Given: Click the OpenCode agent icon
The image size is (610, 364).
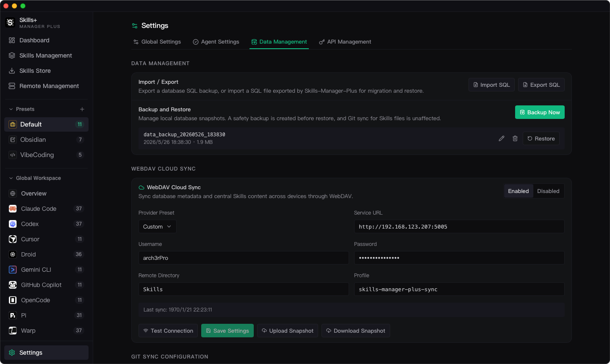Looking at the screenshot, I should click(x=13, y=300).
